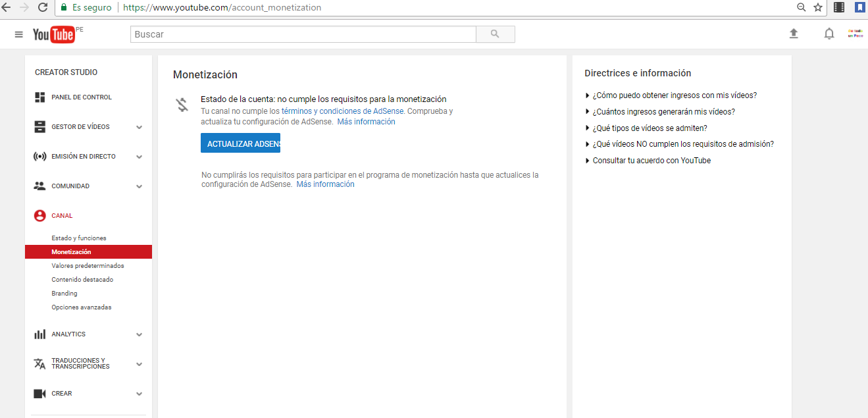Click the Canal section label
Screen dimensions: 868x418
click(x=62, y=216)
